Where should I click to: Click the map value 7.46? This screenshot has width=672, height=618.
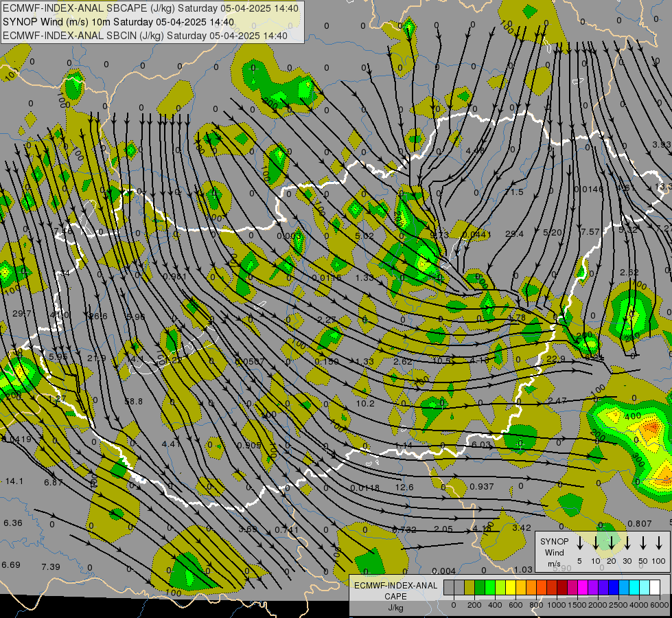coord(63,231)
